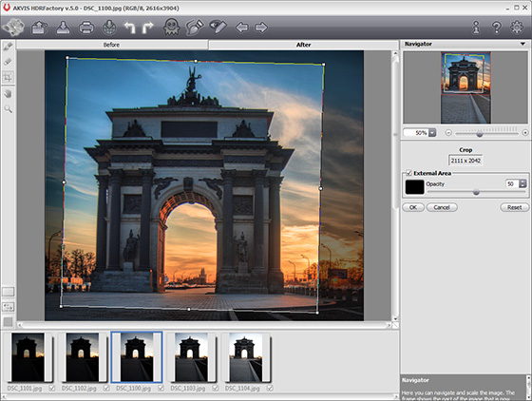
Task: Toggle checkbox for DSC_1104.jpg
Action: coord(270,388)
